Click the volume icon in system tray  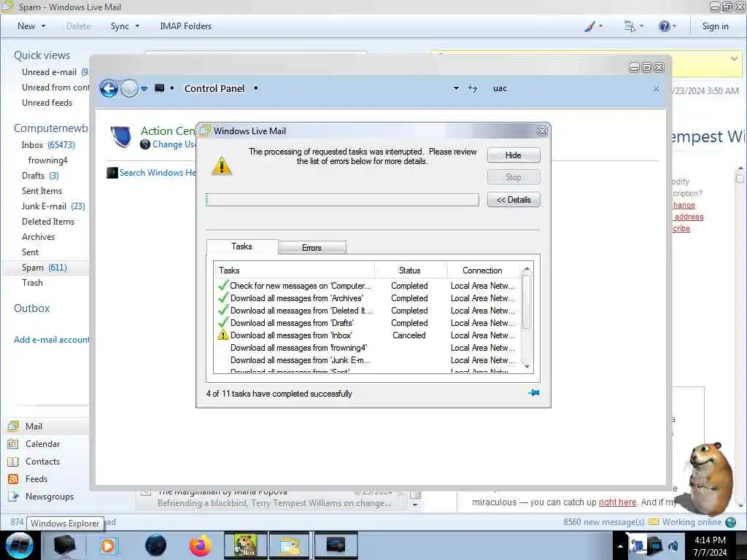coord(673,545)
